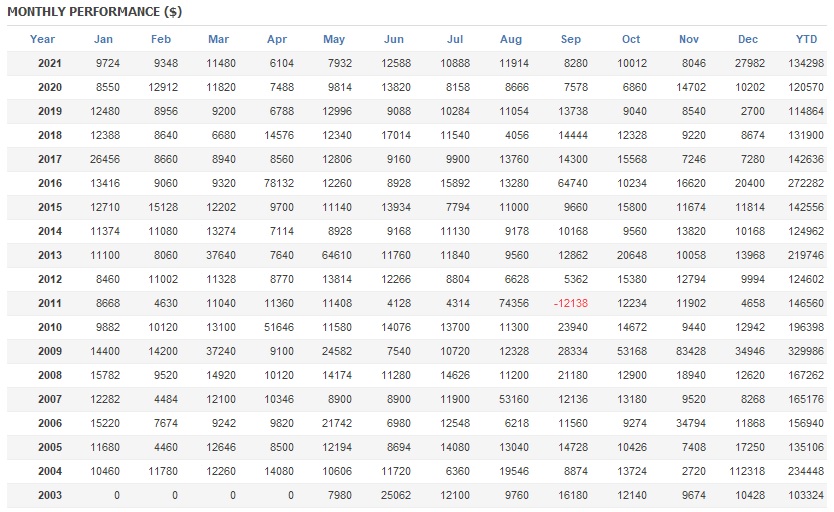The image size is (834, 512).
Task: Click the YTD column header
Action: (806, 39)
